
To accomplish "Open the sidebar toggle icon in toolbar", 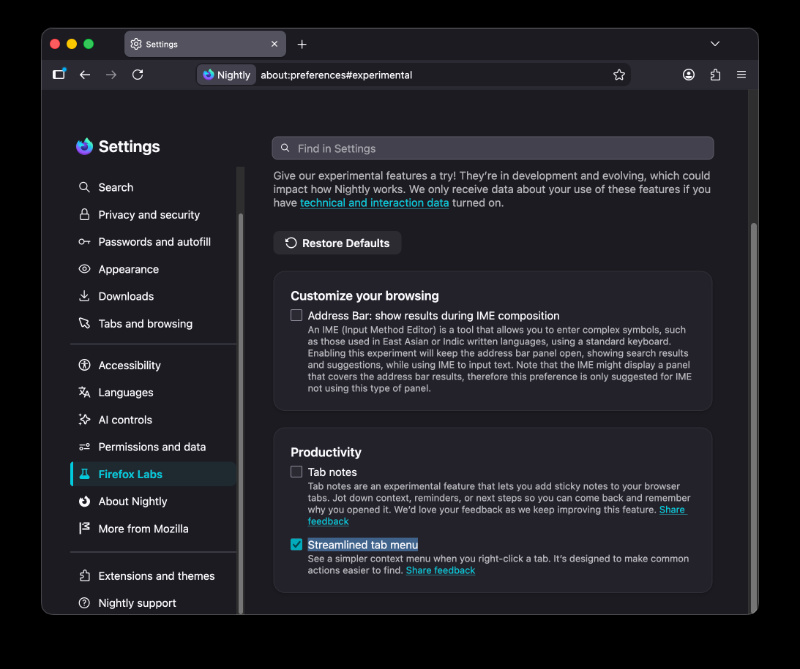I will click(x=59, y=75).
